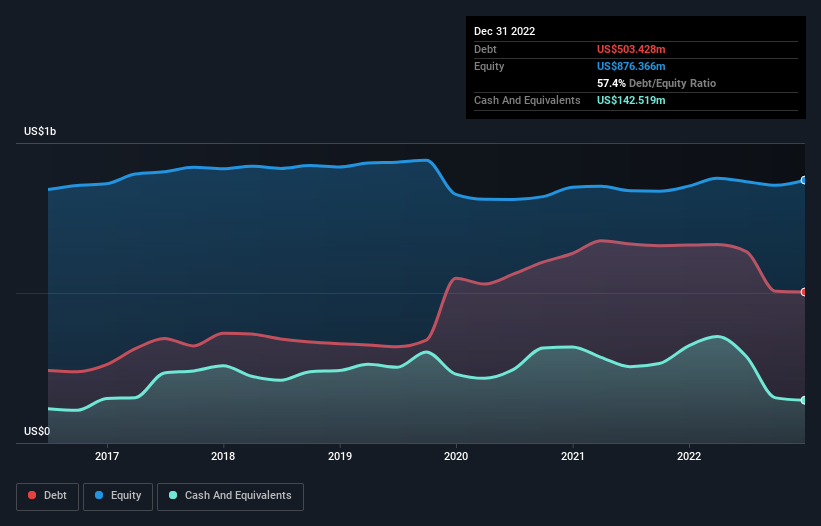Click the Equity endpoint marker at Dec 2022
The height and width of the screenshot is (526, 821).
804,180
